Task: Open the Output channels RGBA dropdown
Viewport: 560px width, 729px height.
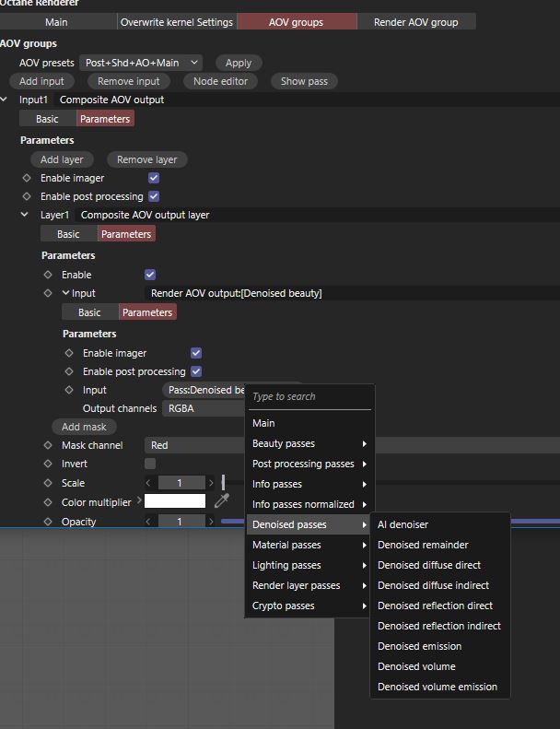Action: [204, 408]
